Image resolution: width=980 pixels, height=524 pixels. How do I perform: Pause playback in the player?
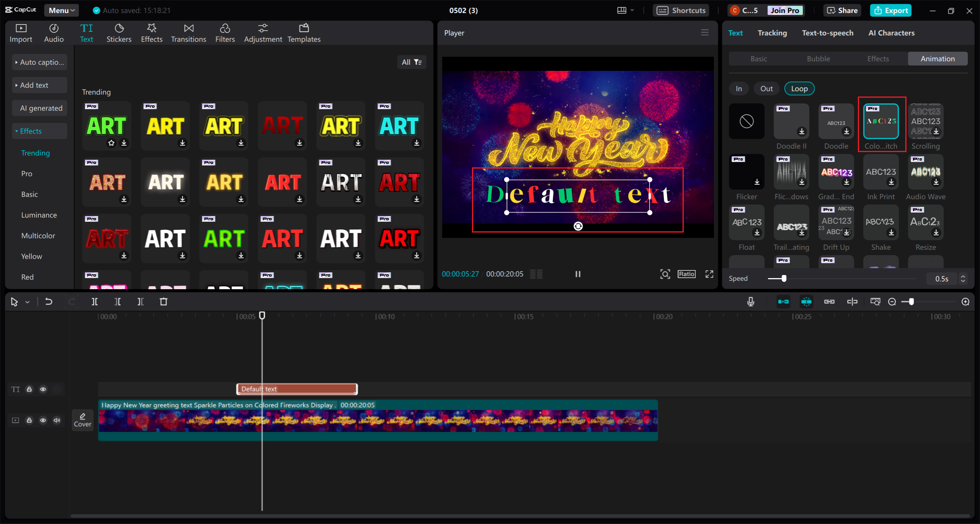coord(578,274)
